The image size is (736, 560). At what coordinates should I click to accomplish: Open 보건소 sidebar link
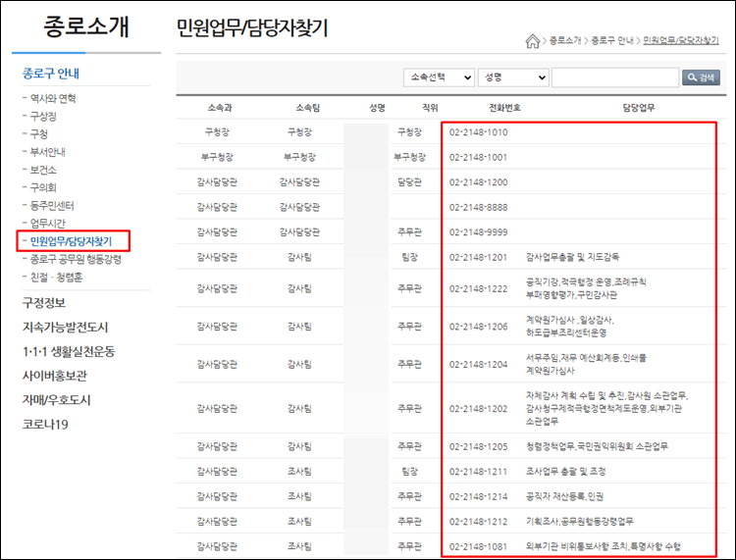pos(43,170)
